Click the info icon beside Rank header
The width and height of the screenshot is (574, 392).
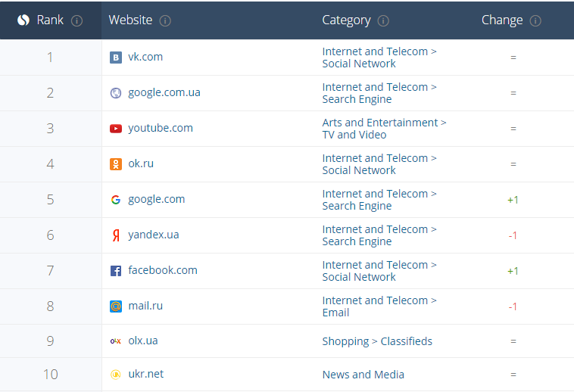(76, 21)
